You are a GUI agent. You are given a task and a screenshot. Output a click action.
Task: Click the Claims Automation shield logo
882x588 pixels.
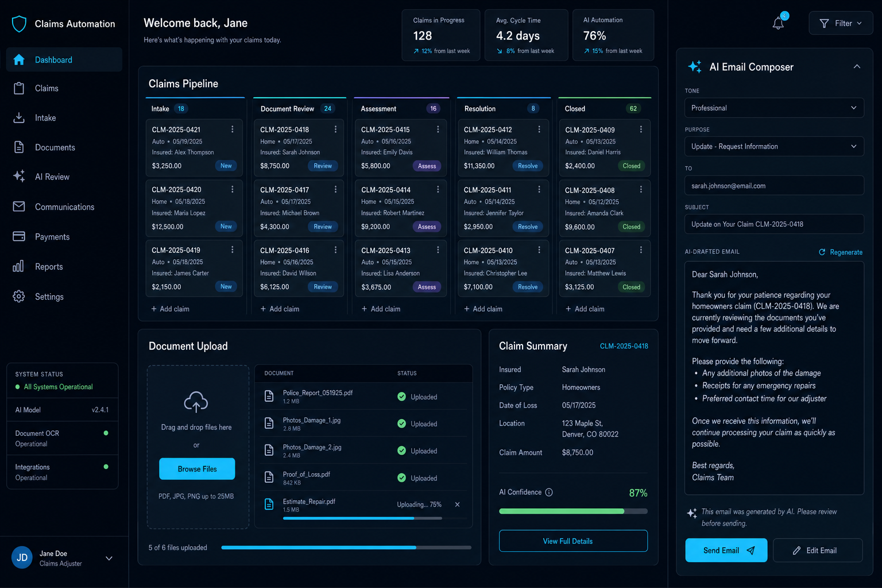click(x=19, y=24)
